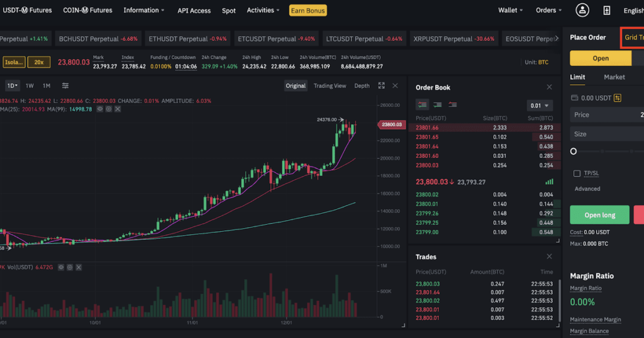Click the Funding / Countdown label

click(x=173, y=57)
